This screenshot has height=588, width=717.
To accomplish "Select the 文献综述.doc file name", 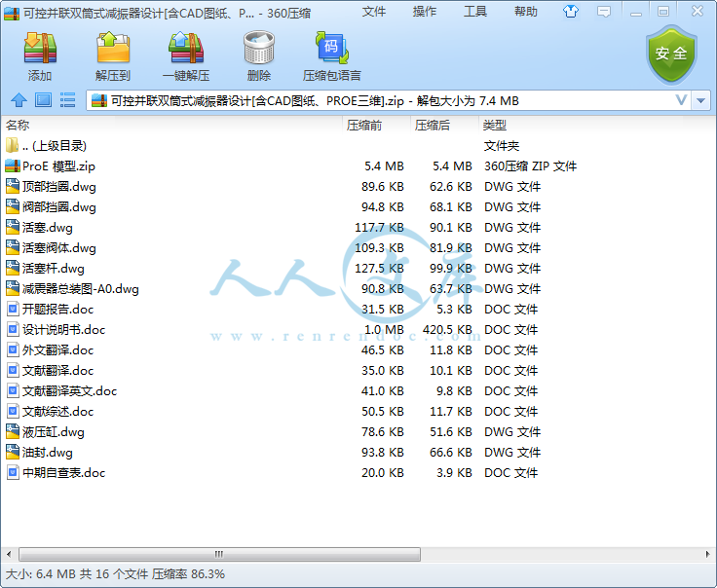I will 58,412.
